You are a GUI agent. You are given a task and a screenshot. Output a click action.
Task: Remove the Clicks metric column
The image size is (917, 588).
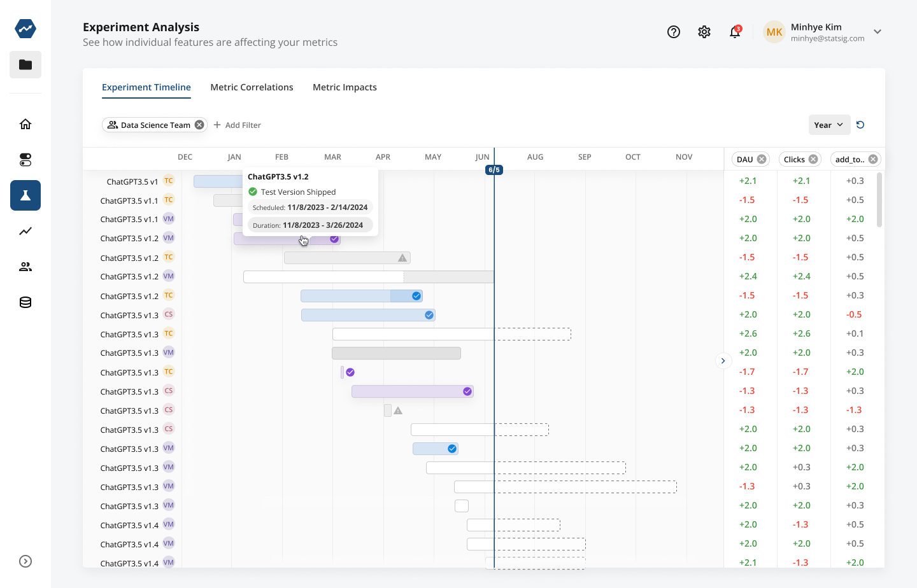(x=813, y=159)
